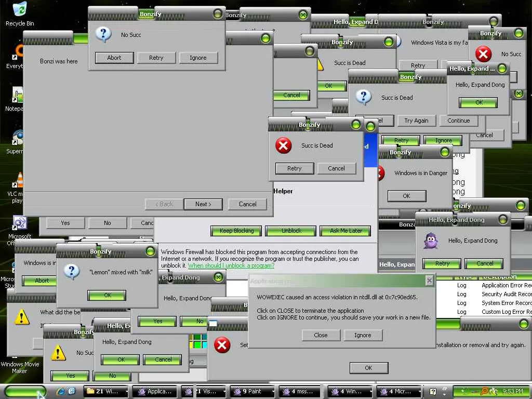This screenshot has width=532, height=399.
Task: Click the quick launch icon beside Internet Explorer
Action: point(72,391)
